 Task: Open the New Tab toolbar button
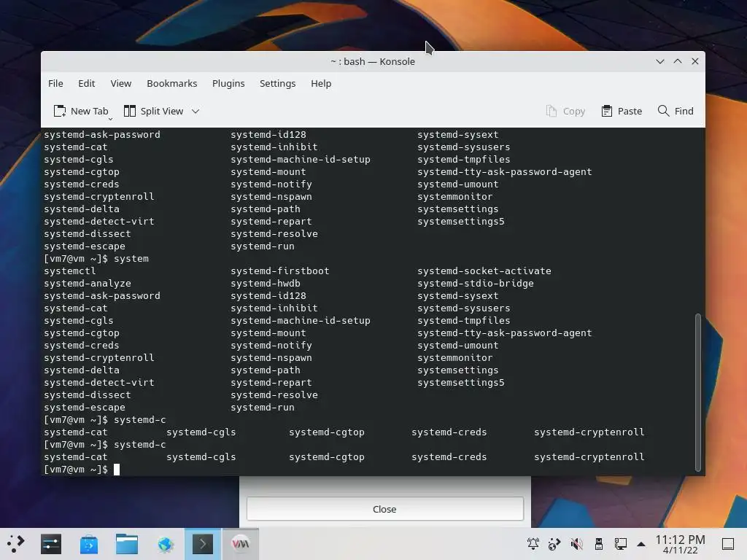click(81, 111)
